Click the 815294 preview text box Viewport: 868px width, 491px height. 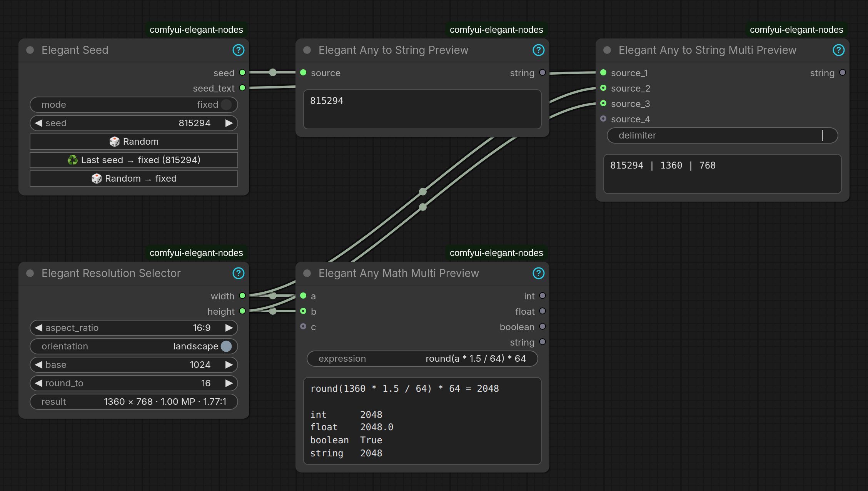[x=422, y=109]
